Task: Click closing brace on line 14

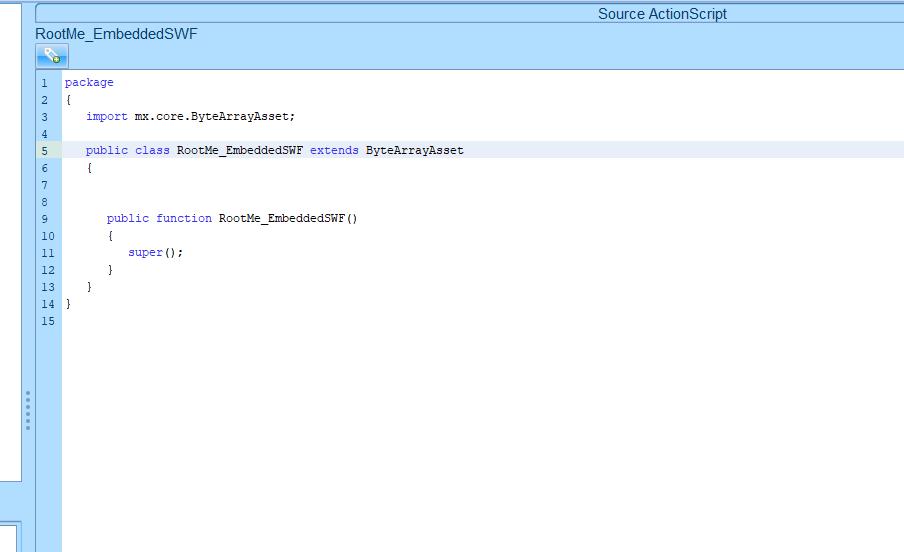Action: point(68,303)
